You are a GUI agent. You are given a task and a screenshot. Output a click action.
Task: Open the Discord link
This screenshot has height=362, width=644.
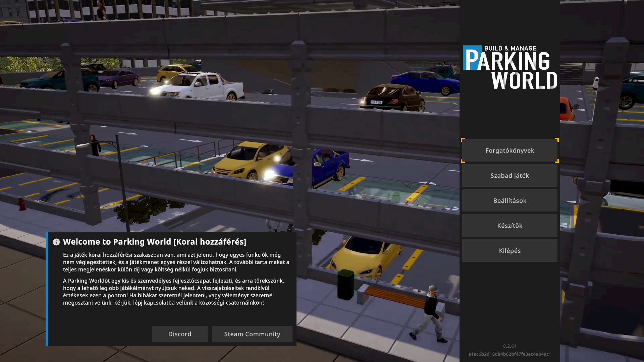180,334
